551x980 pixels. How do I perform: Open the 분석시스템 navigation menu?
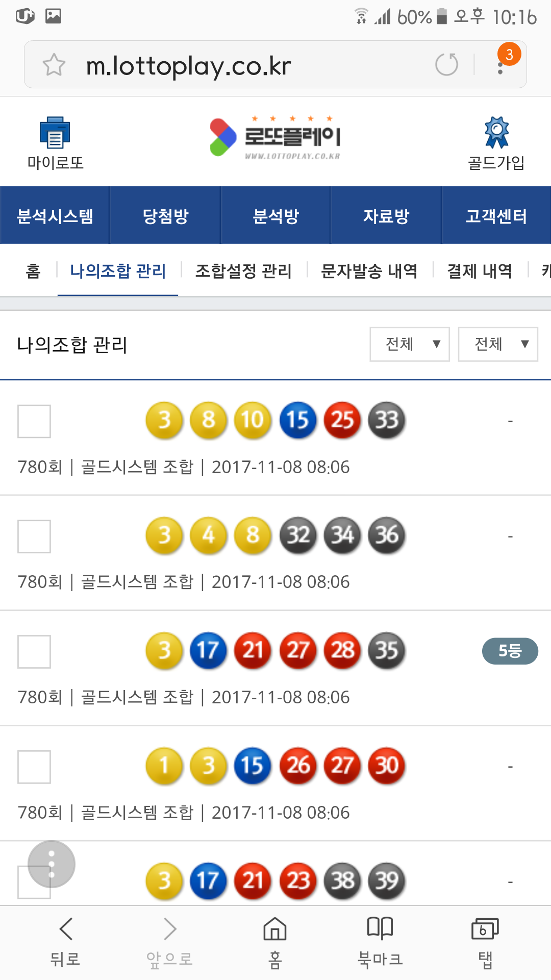tap(55, 216)
